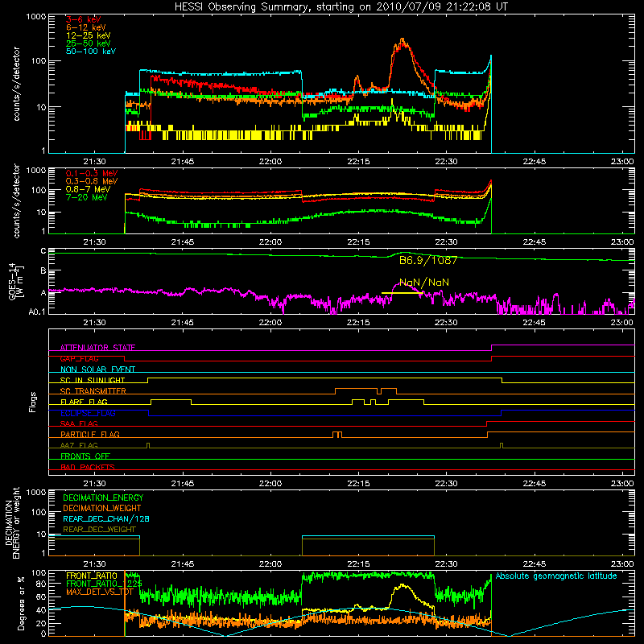Select the Degrees or % axis title

click(x=21, y=603)
